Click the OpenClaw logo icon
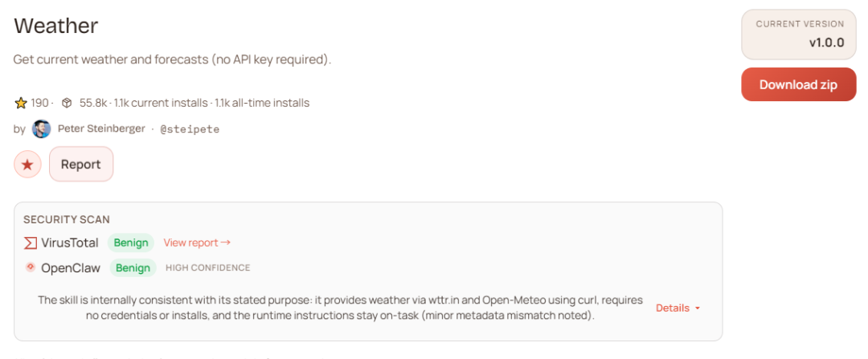The image size is (868, 359). point(31,267)
